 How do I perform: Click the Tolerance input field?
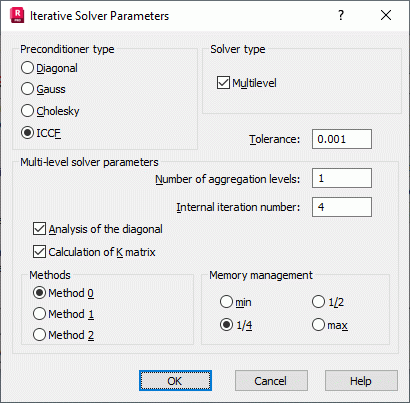coord(342,139)
